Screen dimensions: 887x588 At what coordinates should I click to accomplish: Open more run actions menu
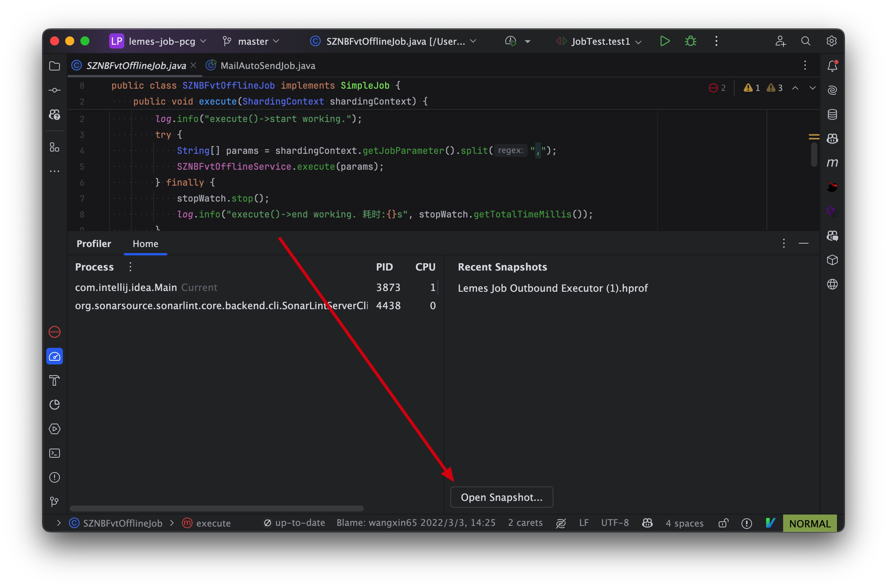716,41
